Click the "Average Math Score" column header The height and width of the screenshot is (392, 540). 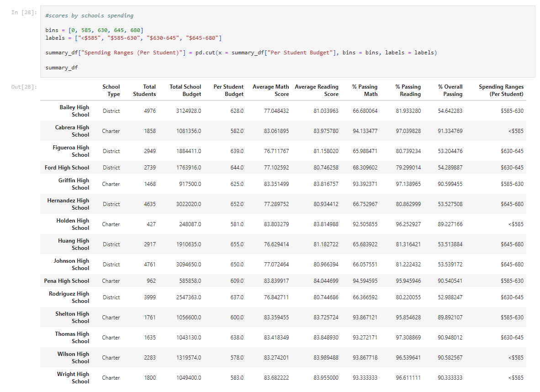pyautogui.click(x=271, y=90)
